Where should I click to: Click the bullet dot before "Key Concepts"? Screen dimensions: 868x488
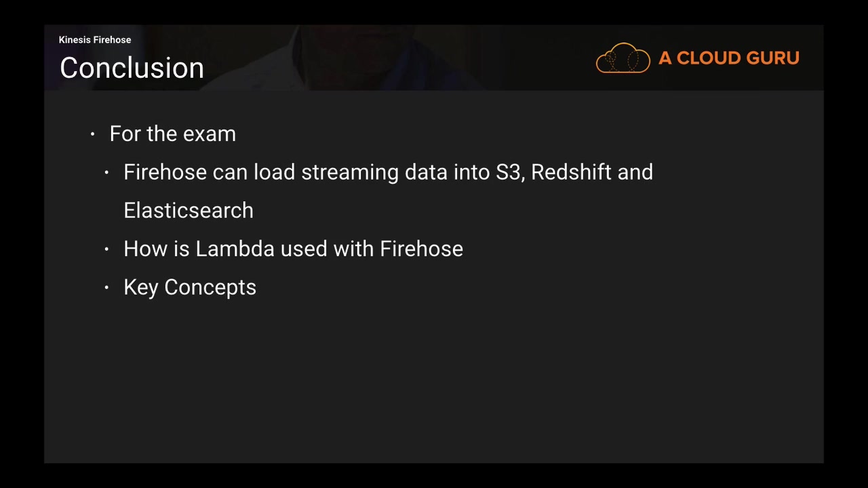(x=106, y=288)
